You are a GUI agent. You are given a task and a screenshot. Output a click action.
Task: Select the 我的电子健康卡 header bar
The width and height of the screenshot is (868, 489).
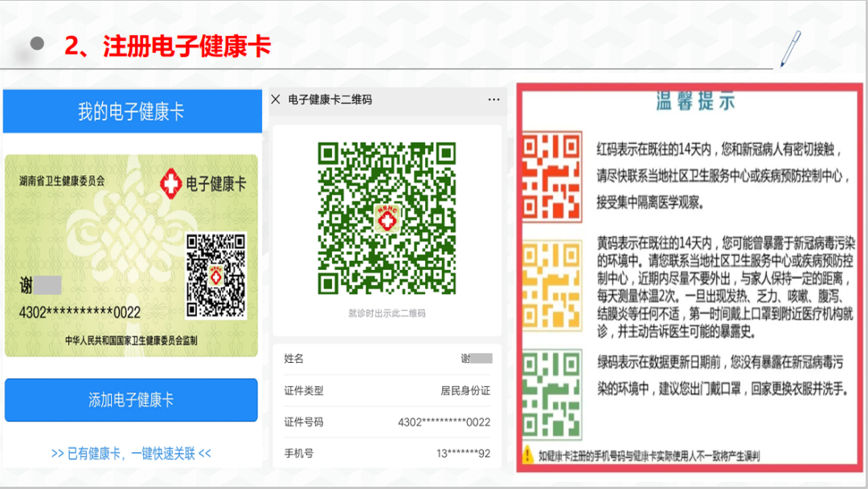133,111
